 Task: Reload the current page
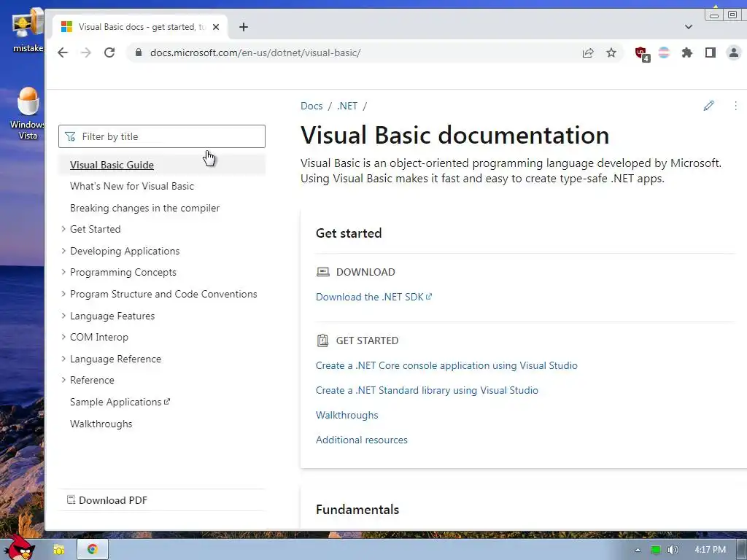pyautogui.click(x=109, y=52)
